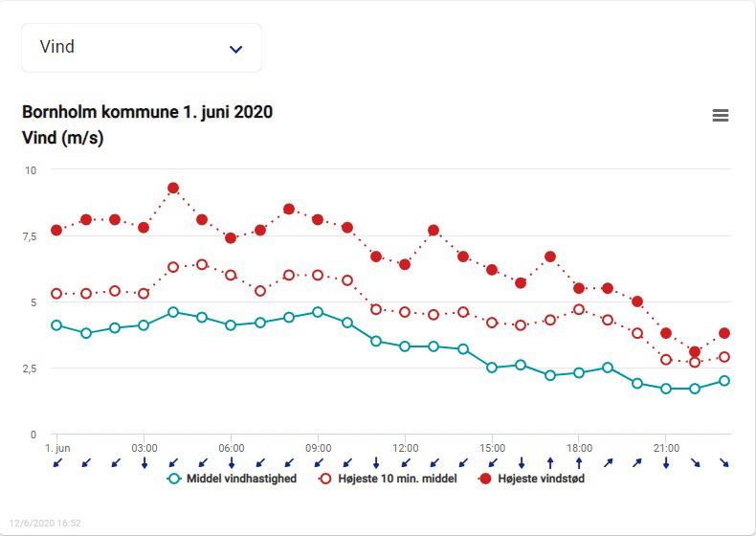756x536 pixels.
Task: Click the teal legend marker for Middel vindhastighed
Action: 174,479
